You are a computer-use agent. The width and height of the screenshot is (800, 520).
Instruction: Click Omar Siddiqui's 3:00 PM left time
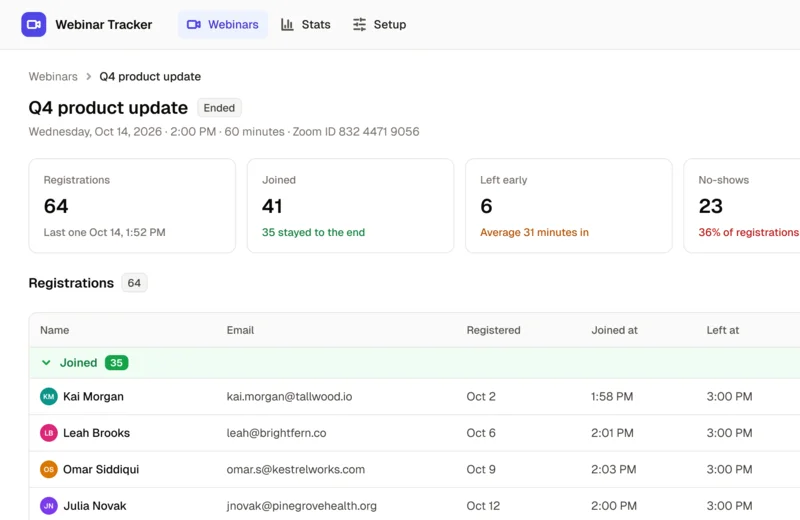coord(730,469)
